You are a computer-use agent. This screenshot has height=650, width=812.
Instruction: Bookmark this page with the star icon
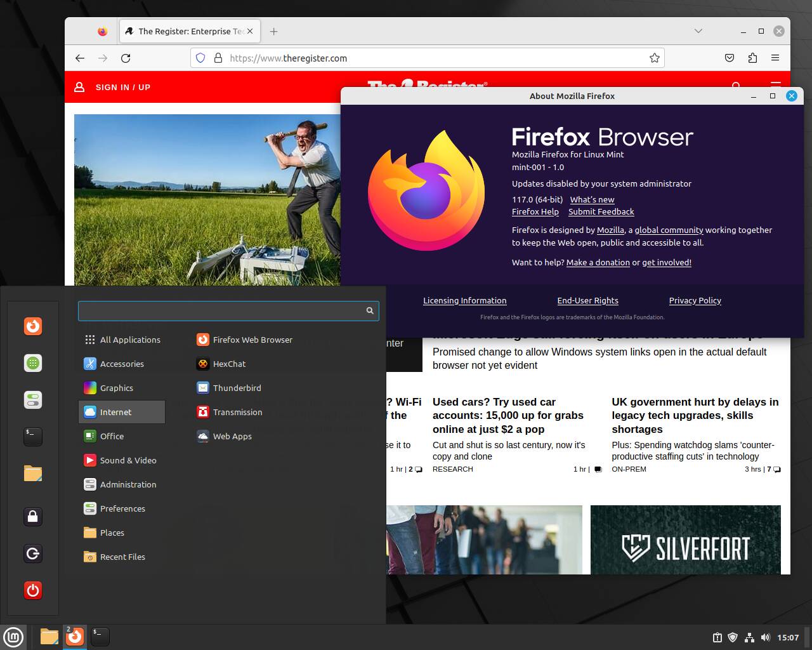655,58
